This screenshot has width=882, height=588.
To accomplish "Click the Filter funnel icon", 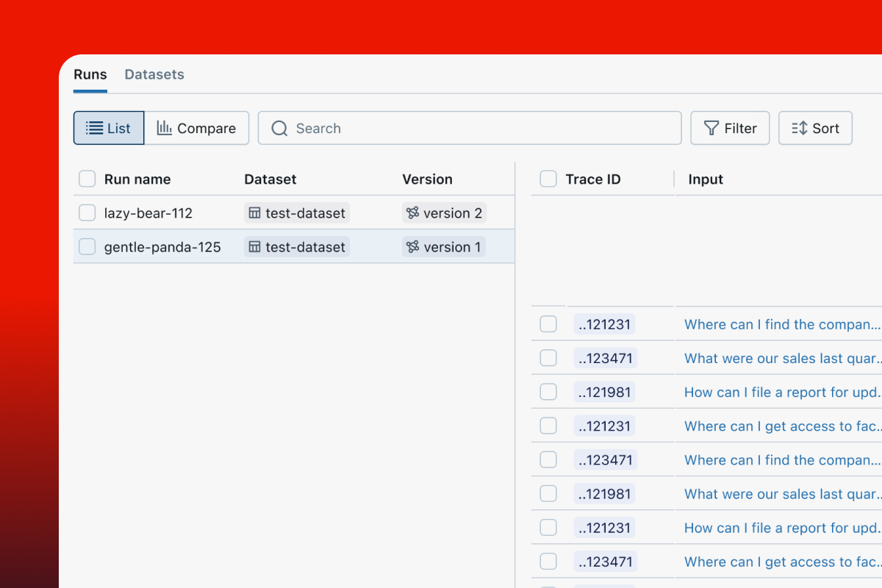I will (711, 129).
